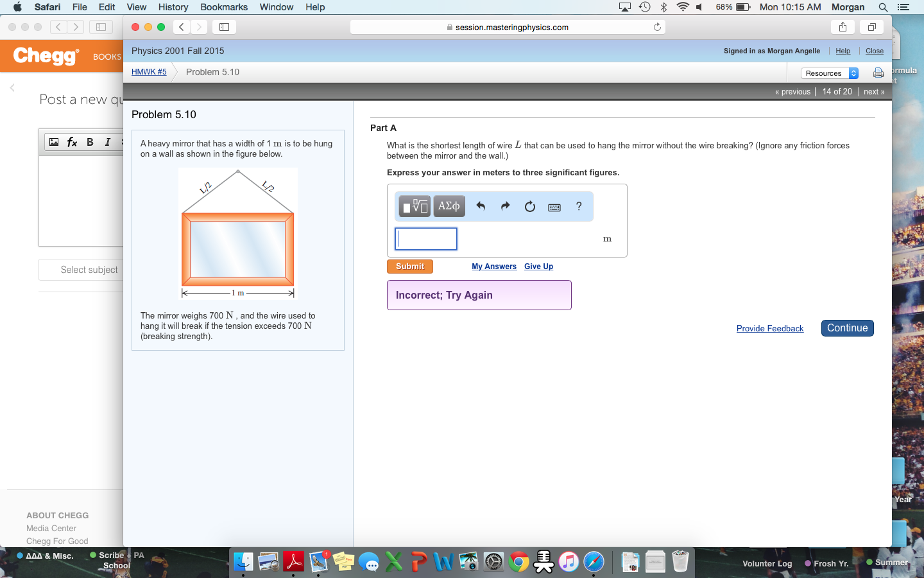
Task: Insert formula fx in Chegg editor
Action: click(72, 142)
